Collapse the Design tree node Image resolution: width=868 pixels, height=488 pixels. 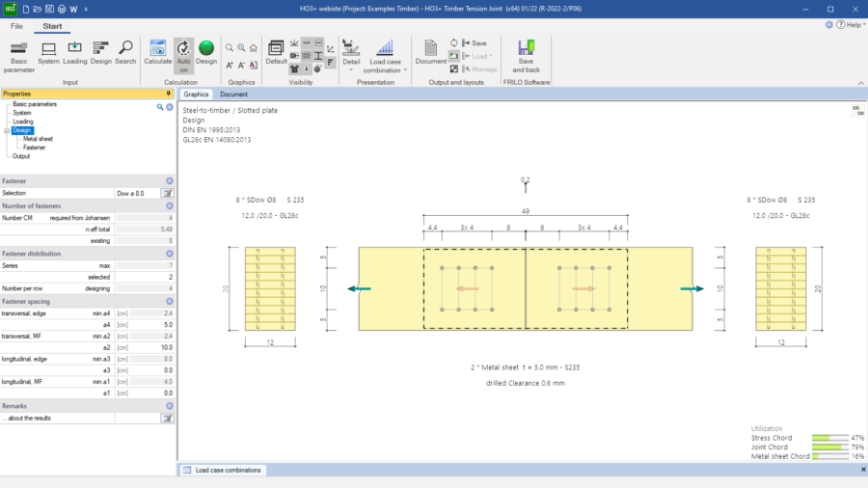pos(7,130)
